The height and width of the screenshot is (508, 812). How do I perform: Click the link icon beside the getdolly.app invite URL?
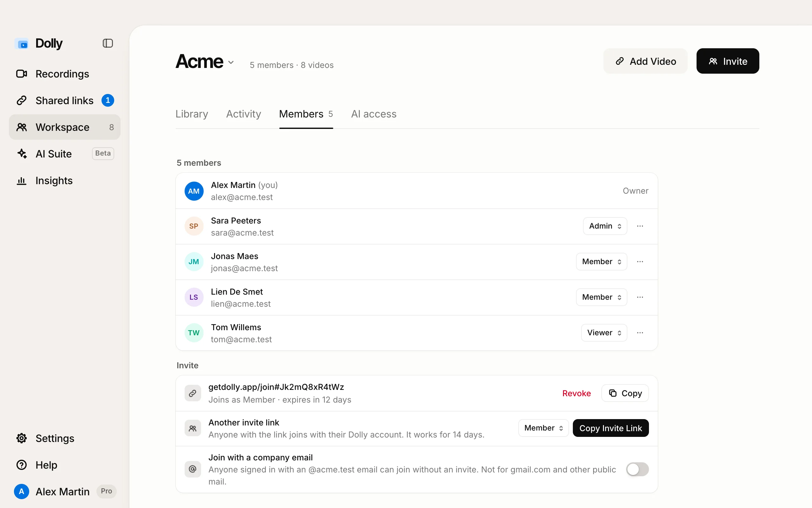point(193,393)
